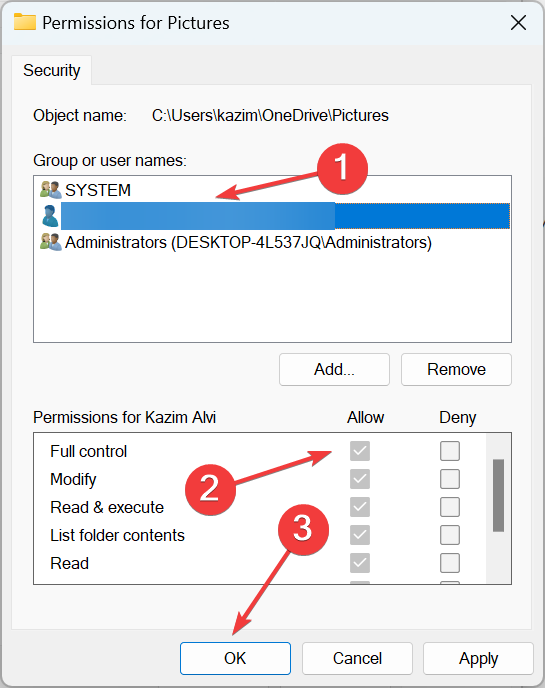Select the Administrators (DESKTOP-4L537JQ) entry

(248, 242)
